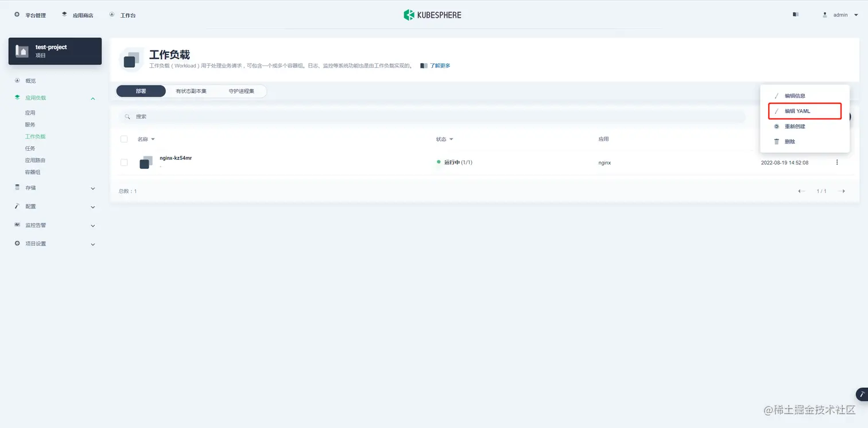
Task: Open the 了解更多 link
Action: click(440, 66)
